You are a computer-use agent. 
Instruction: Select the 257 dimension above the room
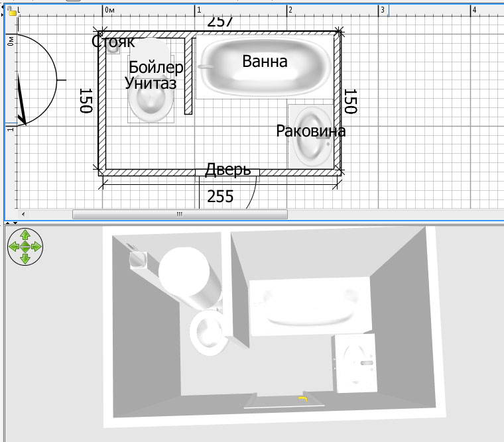220,22
